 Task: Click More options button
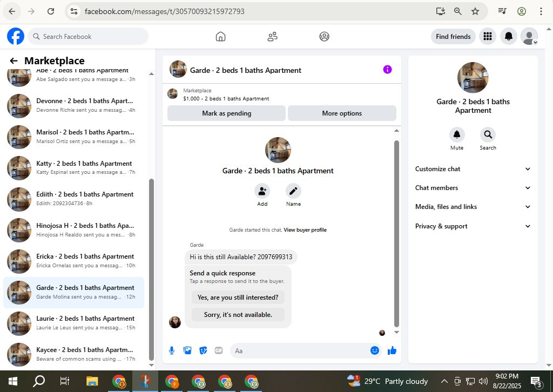(x=342, y=113)
